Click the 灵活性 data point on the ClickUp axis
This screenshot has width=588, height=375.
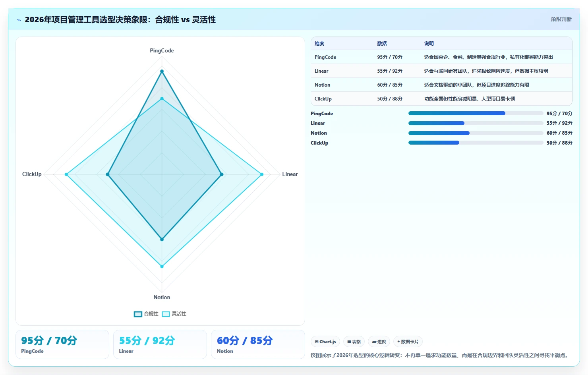tap(66, 174)
